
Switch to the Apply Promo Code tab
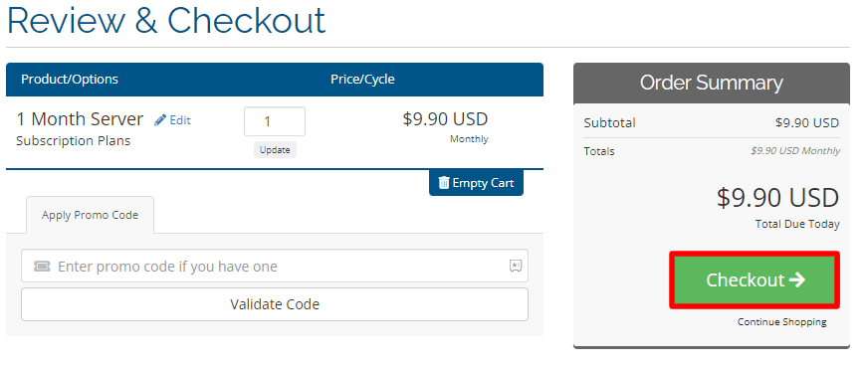pyautogui.click(x=91, y=215)
